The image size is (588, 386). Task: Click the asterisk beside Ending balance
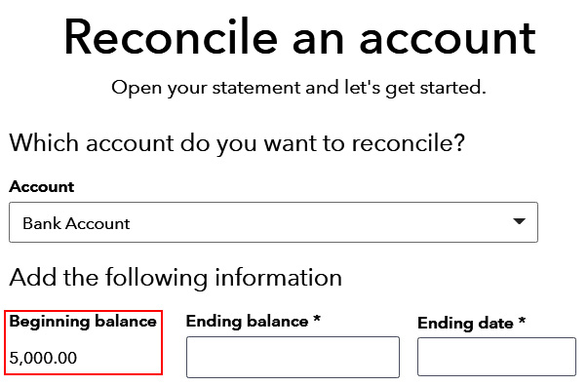pos(317,319)
